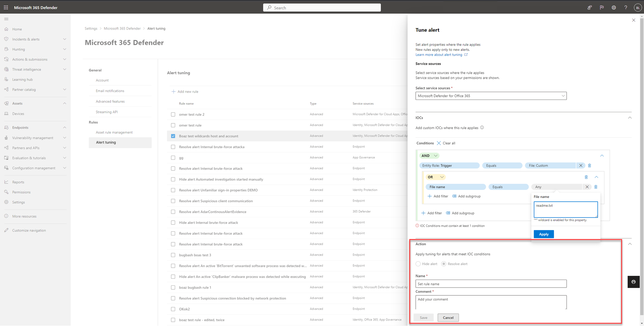
Task: Check the 'gg' rule checkbox
Action: (173, 158)
